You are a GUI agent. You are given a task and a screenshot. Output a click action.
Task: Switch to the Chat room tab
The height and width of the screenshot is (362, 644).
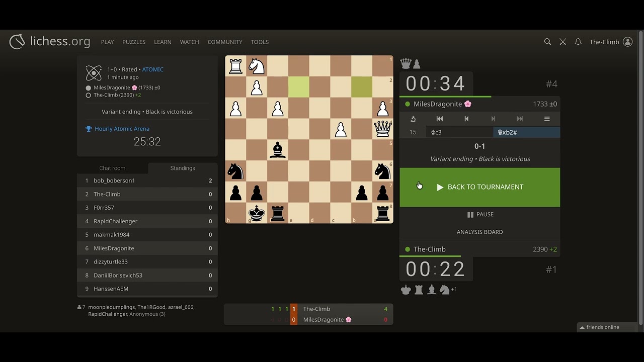coord(112,168)
